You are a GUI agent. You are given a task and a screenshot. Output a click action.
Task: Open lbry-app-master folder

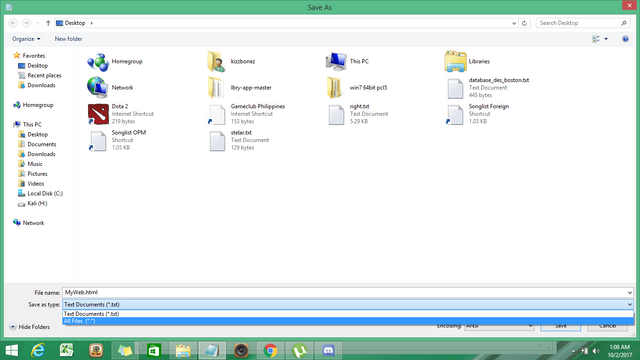[240, 88]
